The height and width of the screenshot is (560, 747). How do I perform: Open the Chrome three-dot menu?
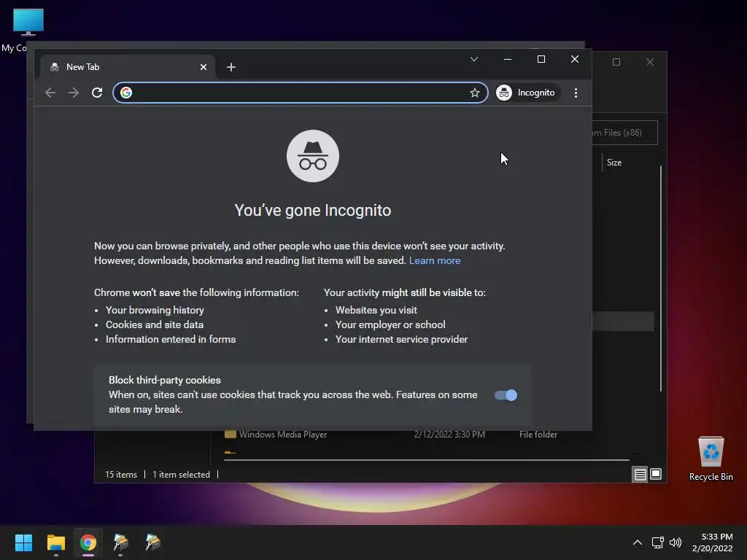[x=576, y=93]
